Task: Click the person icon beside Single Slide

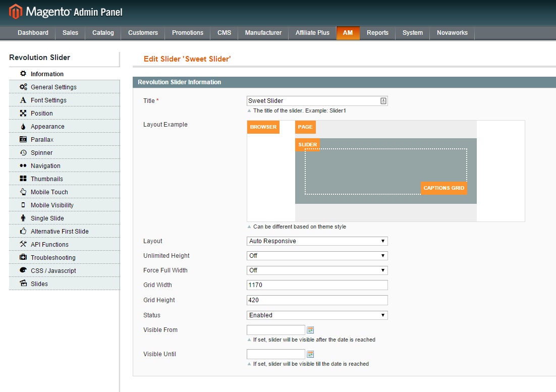Action: pyautogui.click(x=23, y=218)
